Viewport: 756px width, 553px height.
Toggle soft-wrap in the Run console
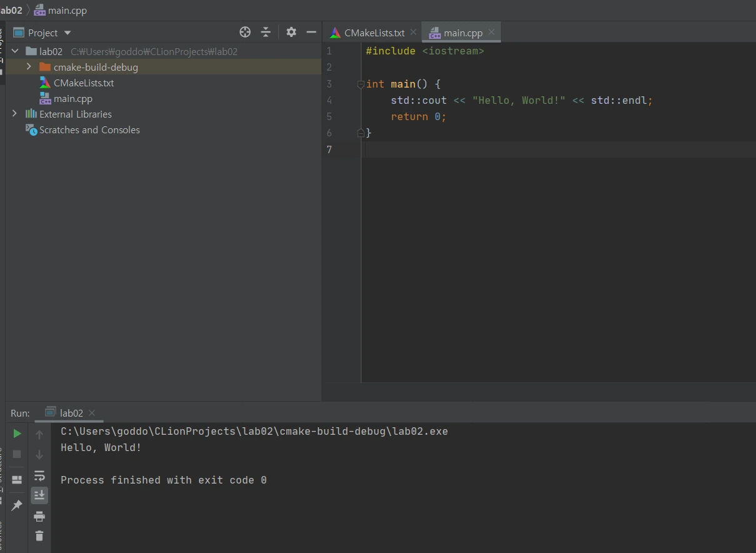point(39,475)
